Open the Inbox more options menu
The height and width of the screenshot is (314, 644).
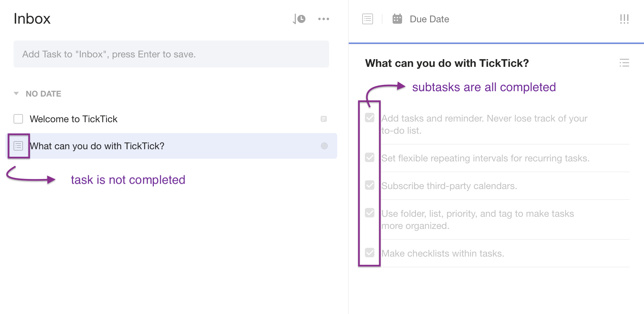(324, 19)
